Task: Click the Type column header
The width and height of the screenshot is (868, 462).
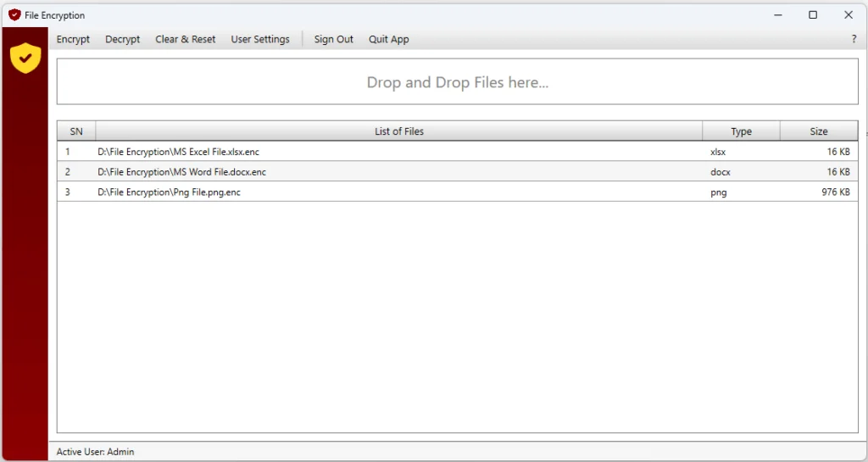Action: (x=741, y=131)
